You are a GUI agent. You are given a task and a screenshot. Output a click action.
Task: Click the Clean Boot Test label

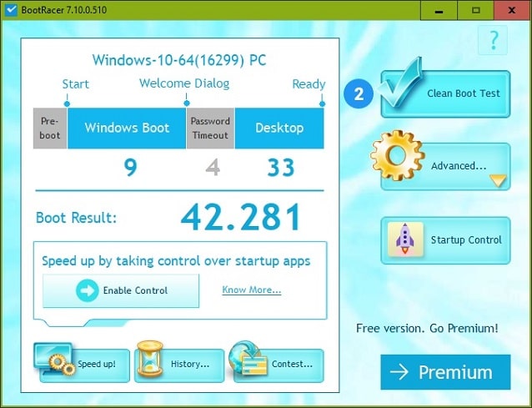click(x=463, y=93)
